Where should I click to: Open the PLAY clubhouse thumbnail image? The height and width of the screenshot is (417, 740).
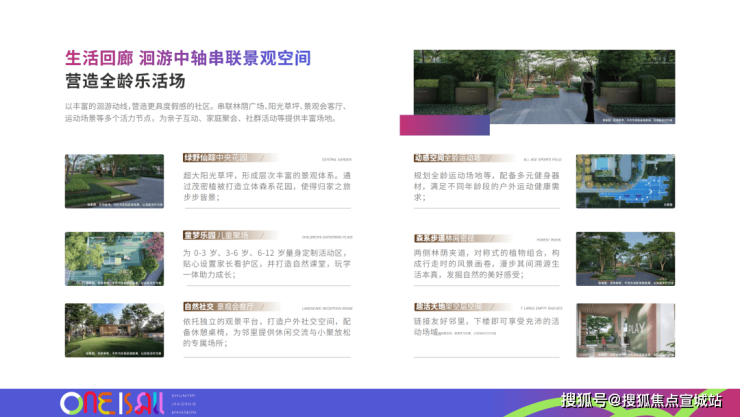click(625, 330)
